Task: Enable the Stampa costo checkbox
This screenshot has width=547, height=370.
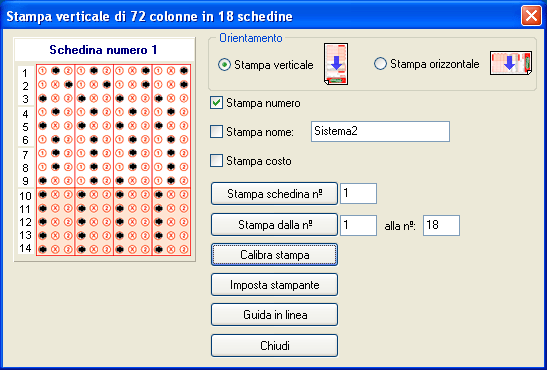Action: coord(216,161)
